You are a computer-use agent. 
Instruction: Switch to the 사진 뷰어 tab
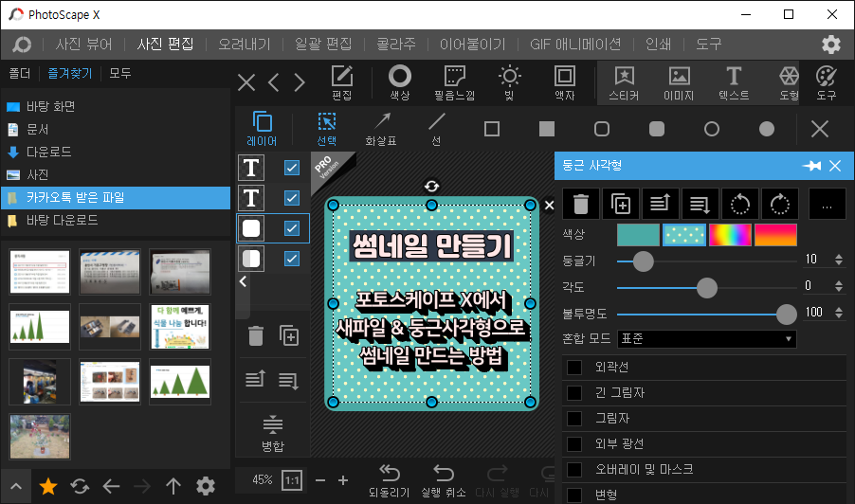pyautogui.click(x=84, y=45)
